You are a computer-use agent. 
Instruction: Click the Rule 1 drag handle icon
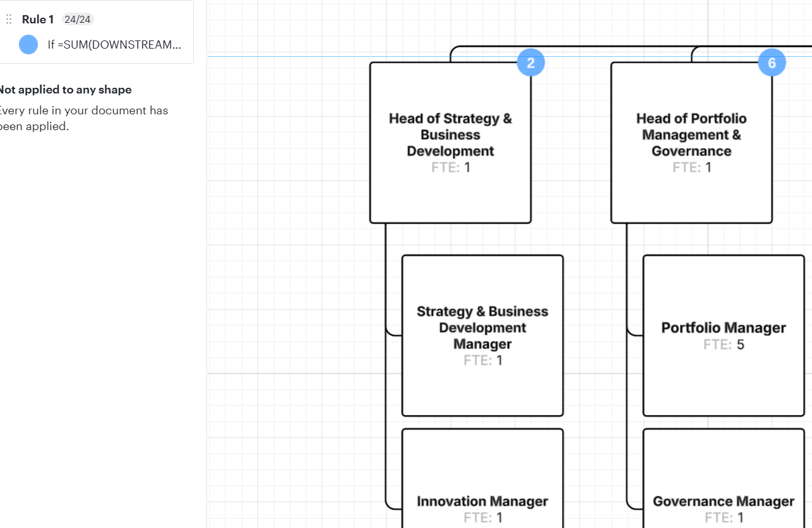coord(9,20)
